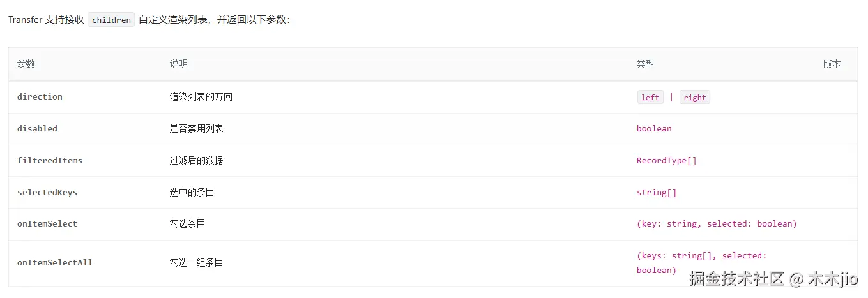This screenshot has width=868, height=298.
Task: Click the disabled parameter name
Action: [37, 129]
